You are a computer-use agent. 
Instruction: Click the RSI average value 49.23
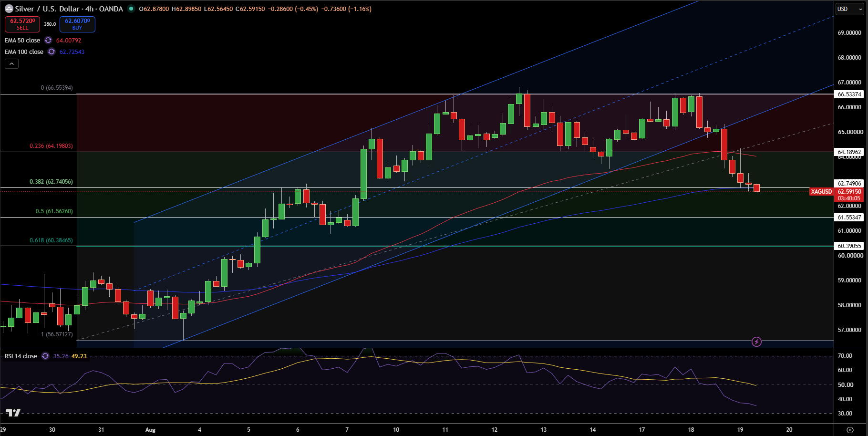[79, 356]
